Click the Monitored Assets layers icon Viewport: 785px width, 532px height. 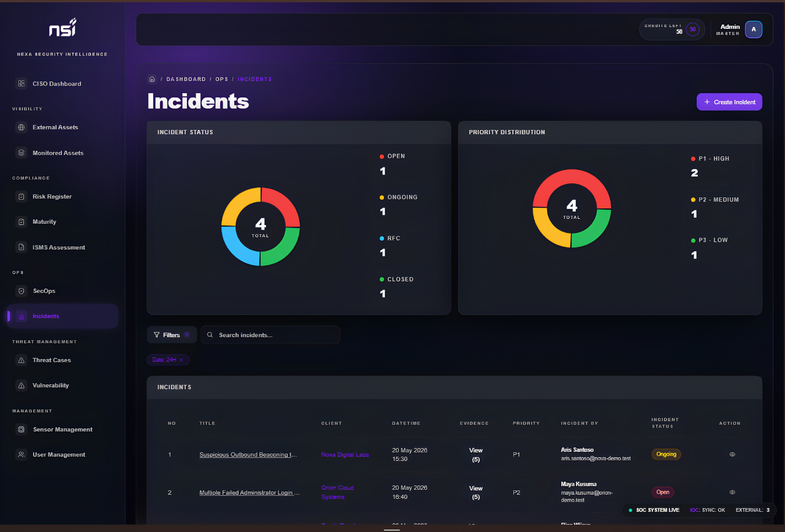click(x=21, y=153)
